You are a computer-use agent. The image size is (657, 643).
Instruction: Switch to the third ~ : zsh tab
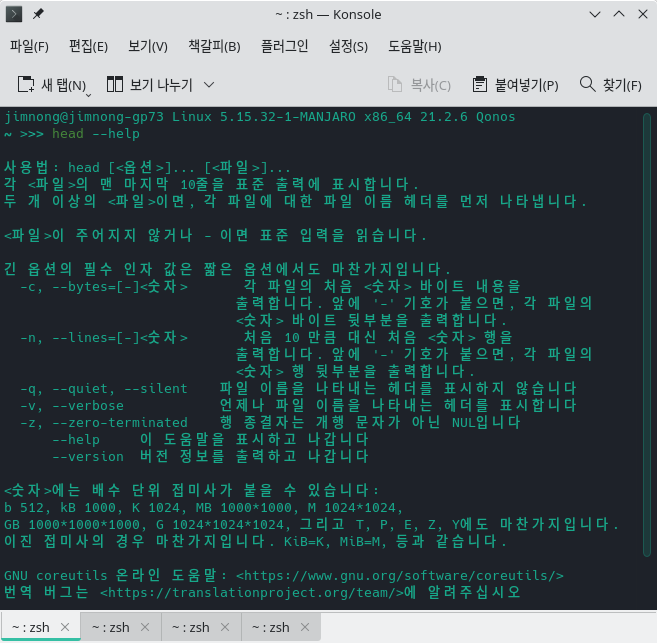point(201,627)
